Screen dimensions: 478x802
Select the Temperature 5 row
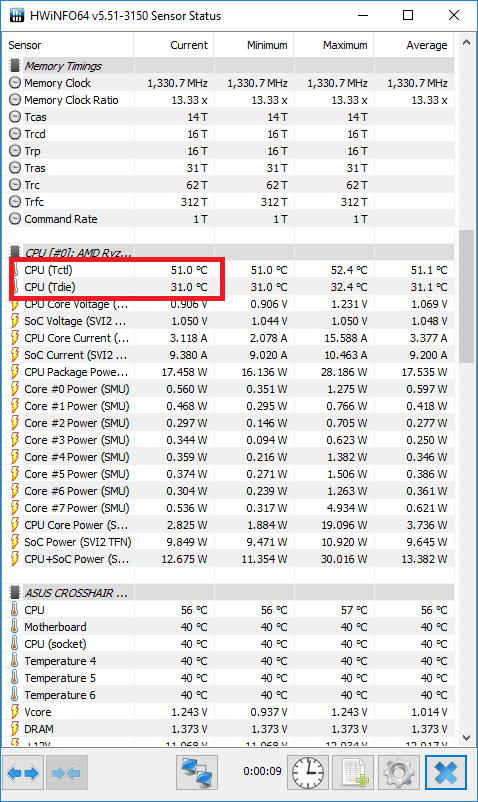(229, 678)
